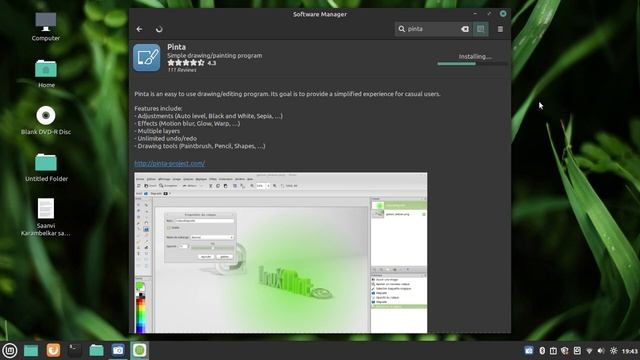Click 'Simple drawing/painting program' subtitle
Image resolution: width=640 pixels, height=360 pixels.
pyautogui.click(x=215, y=56)
